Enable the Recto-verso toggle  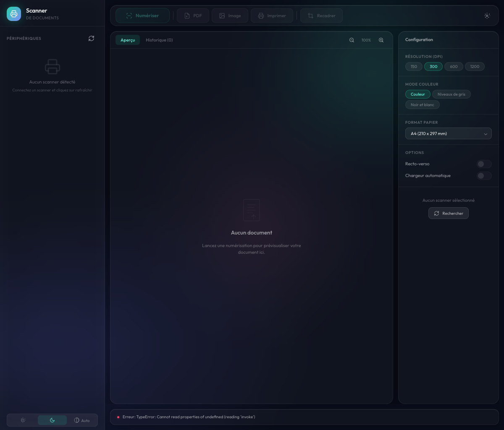(x=484, y=164)
